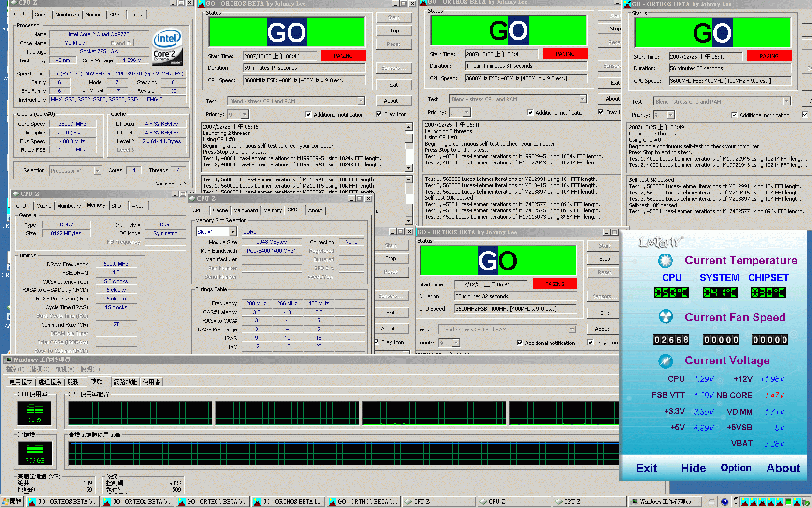Open the Slot #1 dropdown in CPU-Z SPD
The width and height of the screenshot is (812, 508).
(x=232, y=232)
